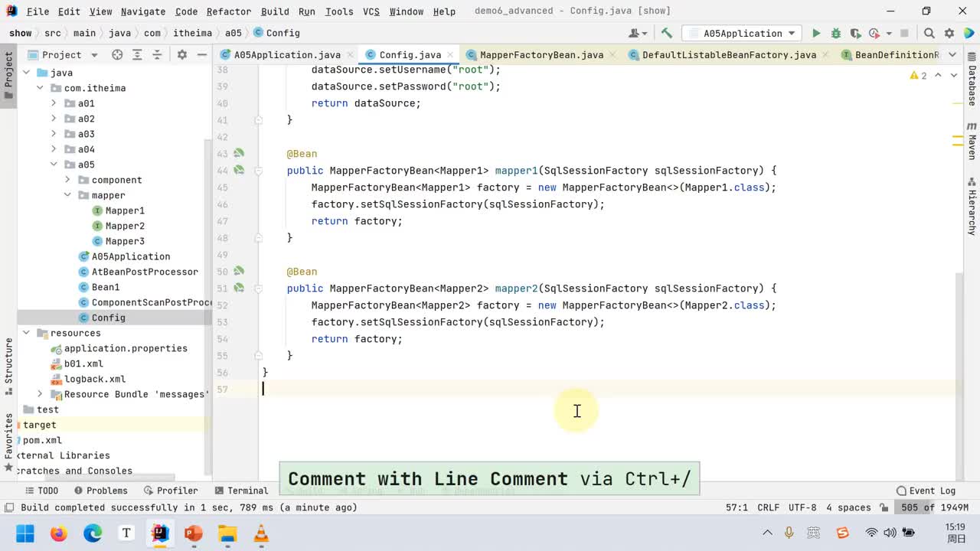Screen dimensions: 980x551
Task: Open the Terminal tool window
Action: click(x=241, y=491)
